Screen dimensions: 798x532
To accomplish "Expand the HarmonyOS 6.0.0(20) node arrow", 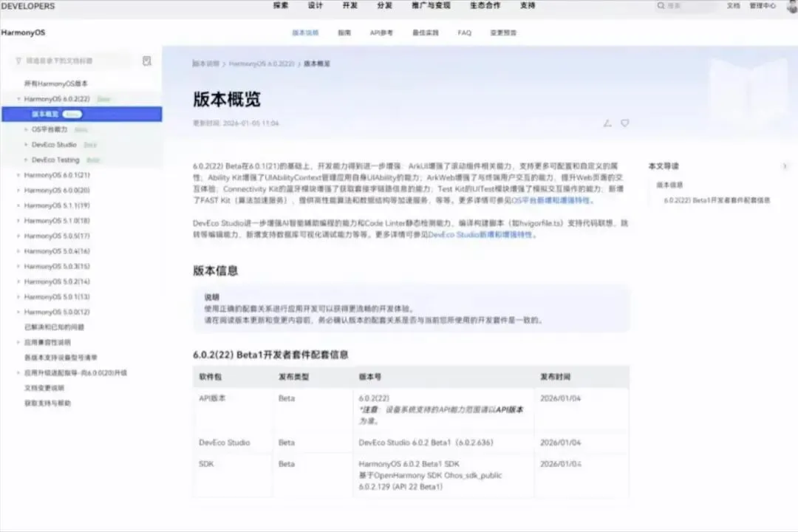I will click(18, 191).
